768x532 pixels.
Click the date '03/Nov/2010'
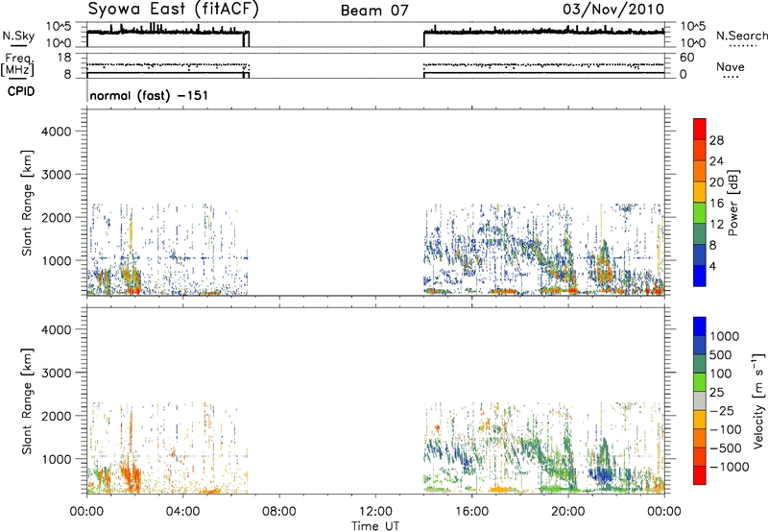click(x=613, y=10)
